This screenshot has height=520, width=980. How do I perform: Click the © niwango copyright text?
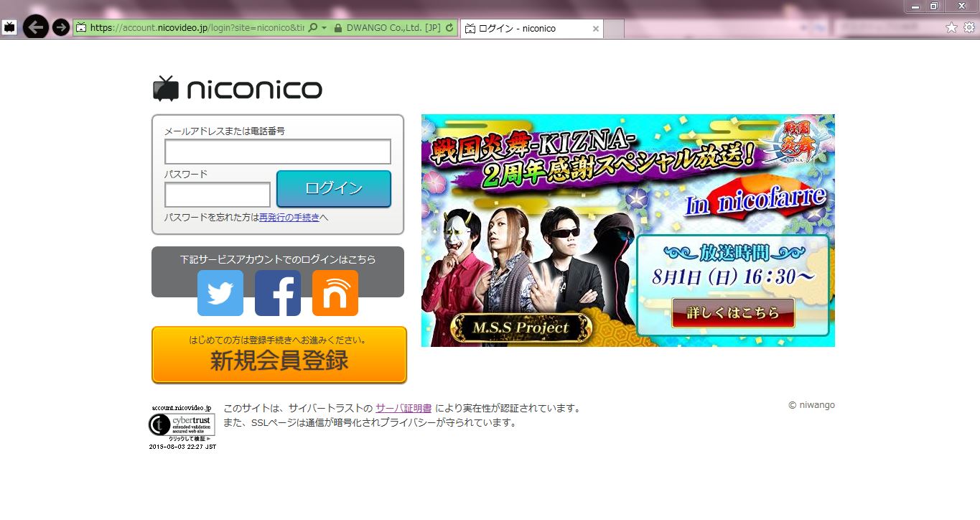click(811, 405)
